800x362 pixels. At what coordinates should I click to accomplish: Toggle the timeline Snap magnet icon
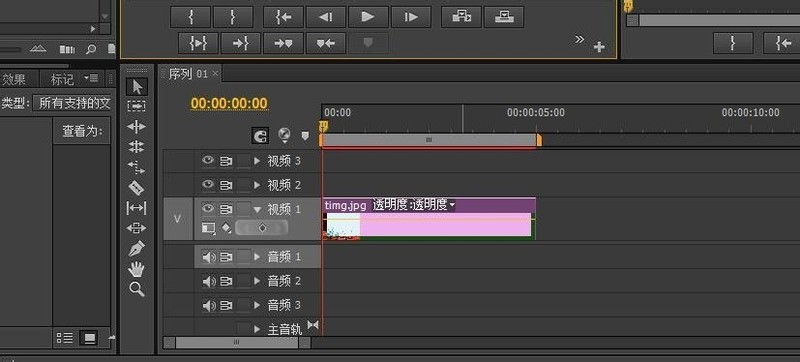pos(260,136)
